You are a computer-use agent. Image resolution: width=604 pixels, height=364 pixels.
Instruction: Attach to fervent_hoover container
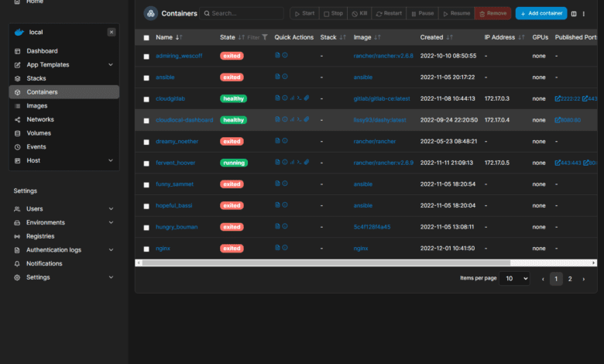(x=306, y=162)
